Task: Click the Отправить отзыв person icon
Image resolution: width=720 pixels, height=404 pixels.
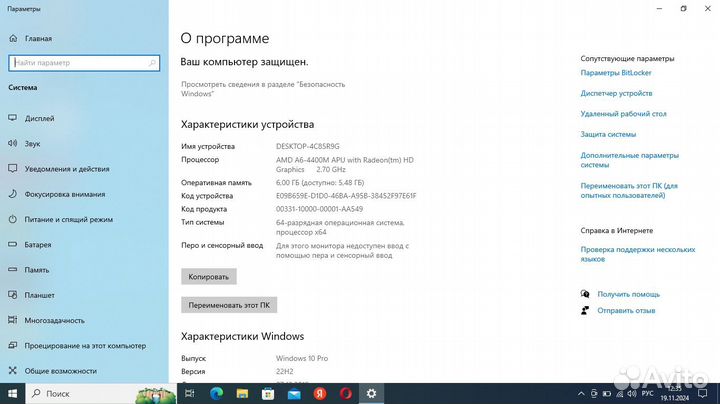Action: point(585,311)
